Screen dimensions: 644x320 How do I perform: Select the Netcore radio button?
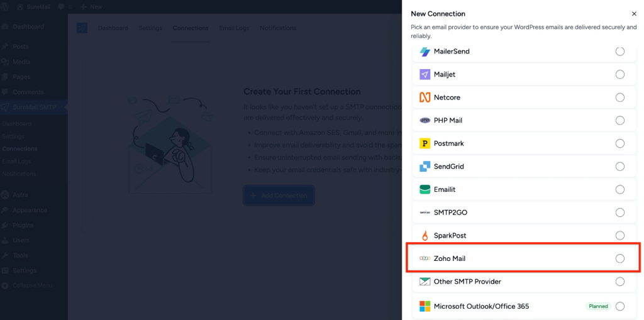619,97
